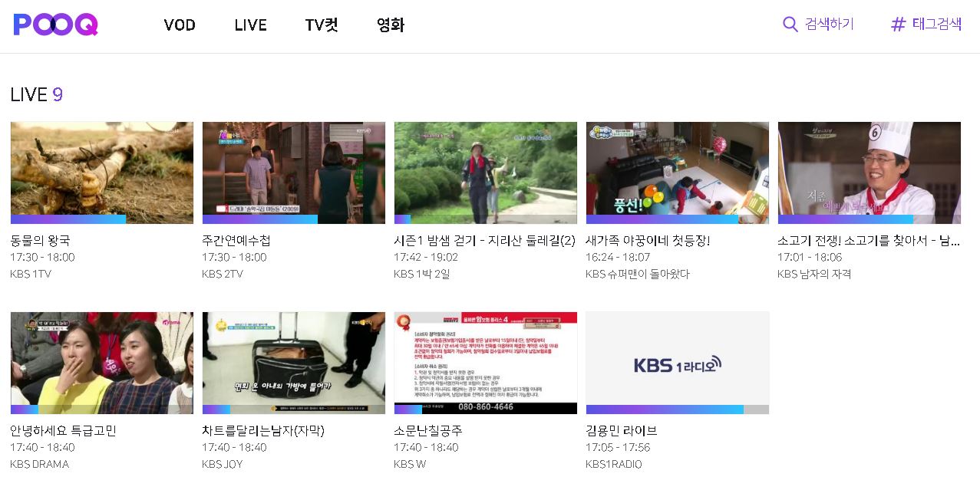Click the 김용민 라이브 title
This screenshot has width=980, height=490.
(622, 431)
